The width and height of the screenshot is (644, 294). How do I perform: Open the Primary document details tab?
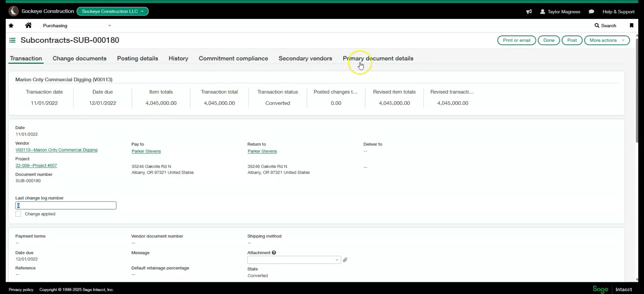click(378, 58)
